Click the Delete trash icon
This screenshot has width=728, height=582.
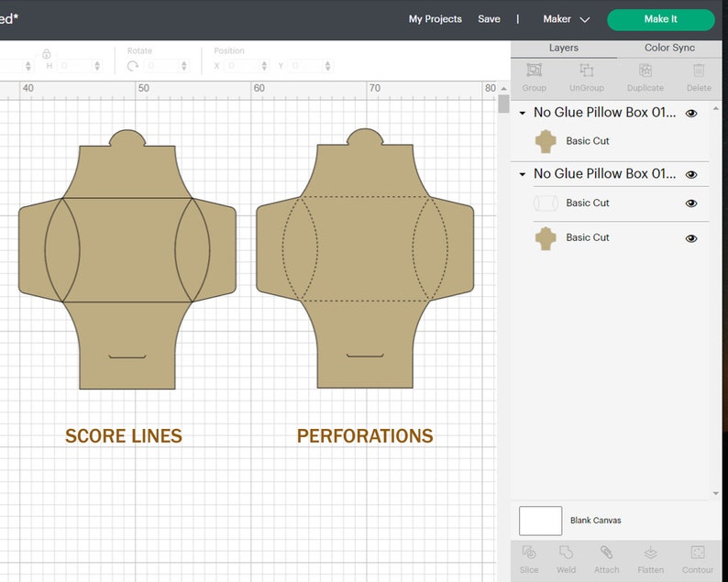pos(699,70)
